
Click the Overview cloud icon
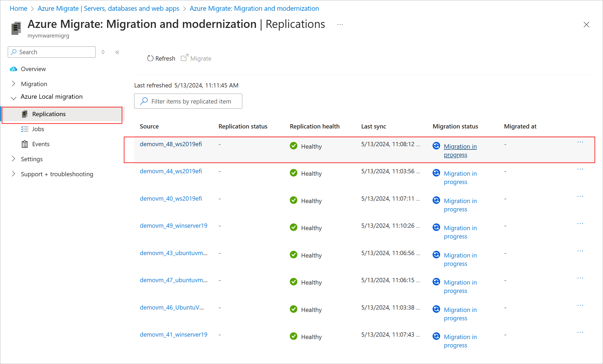pyautogui.click(x=13, y=69)
